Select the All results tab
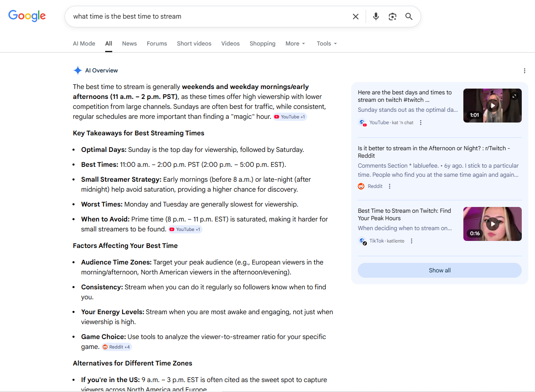 point(108,43)
